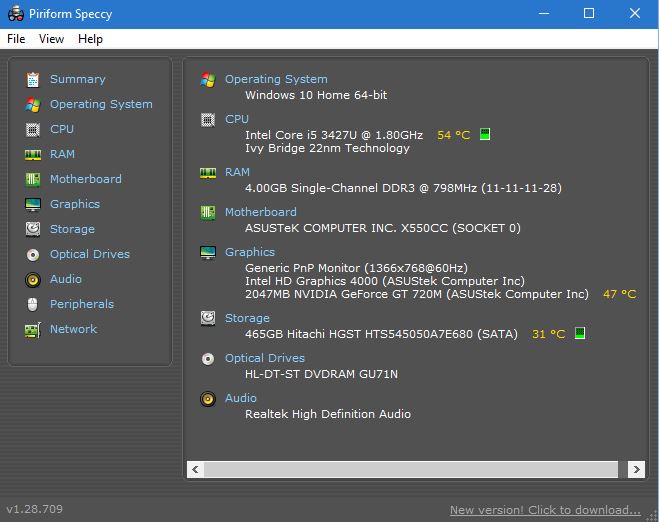Click the green storage temperature indicator
The image size is (659, 522).
pyautogui.click(x=580, y=334)
